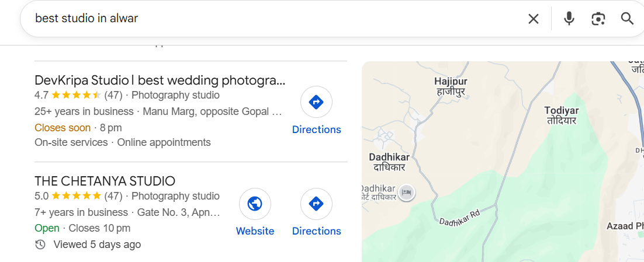
Task: Click in the search box text field
Action: click(x=263, y=19)
